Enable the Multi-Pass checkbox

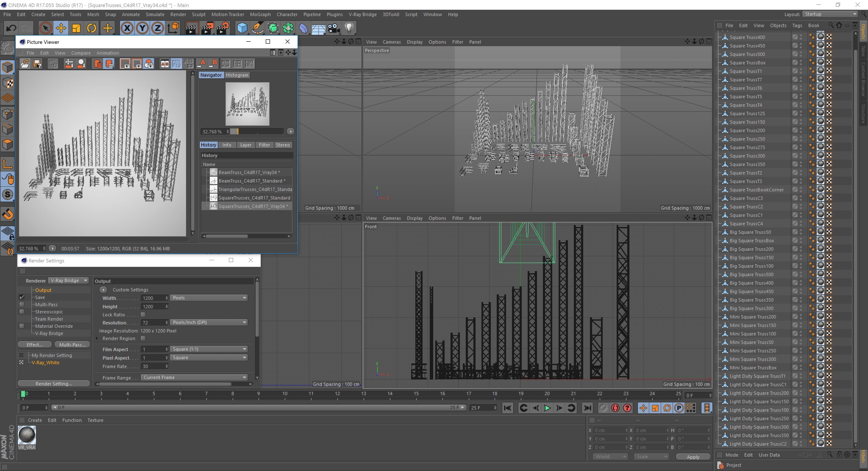(22, 304)
